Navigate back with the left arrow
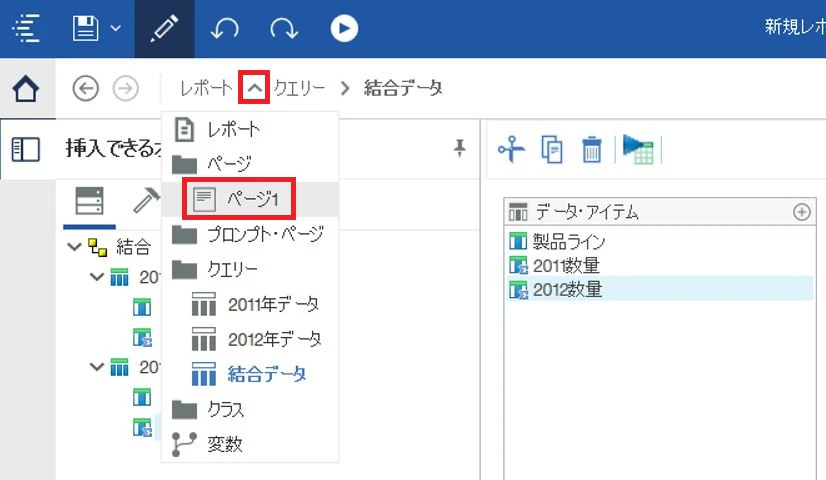The height and width of the screenshot is (480, 826). click(x=85, y=88)
